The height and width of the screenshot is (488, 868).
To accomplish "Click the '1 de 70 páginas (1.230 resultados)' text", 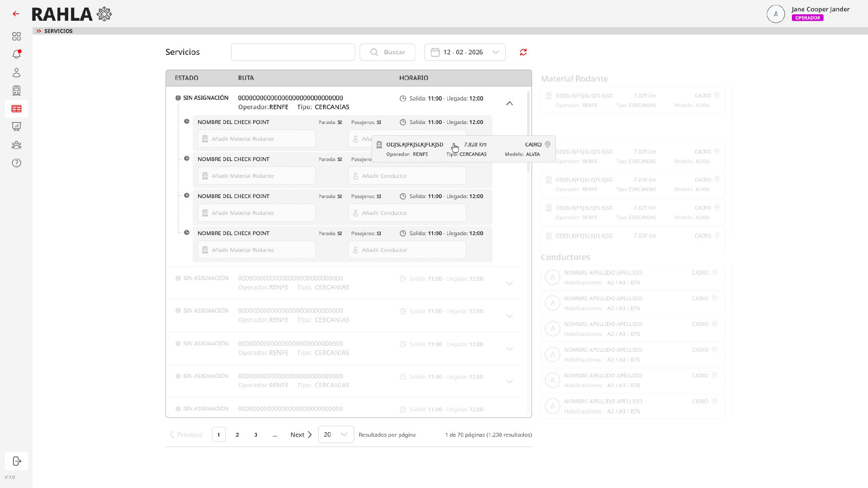I will click(489, 435).
